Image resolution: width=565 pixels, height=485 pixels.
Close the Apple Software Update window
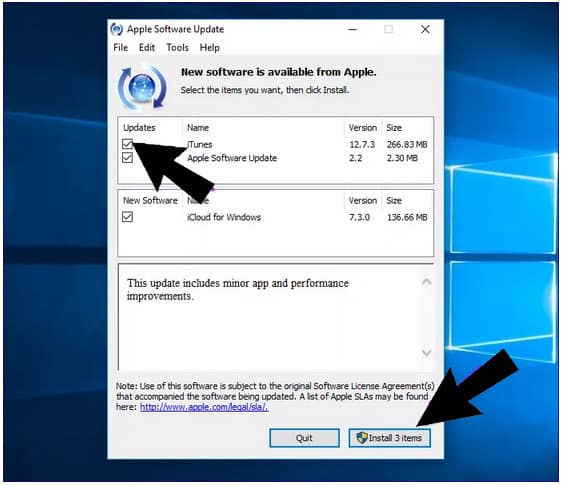point(425,29)
